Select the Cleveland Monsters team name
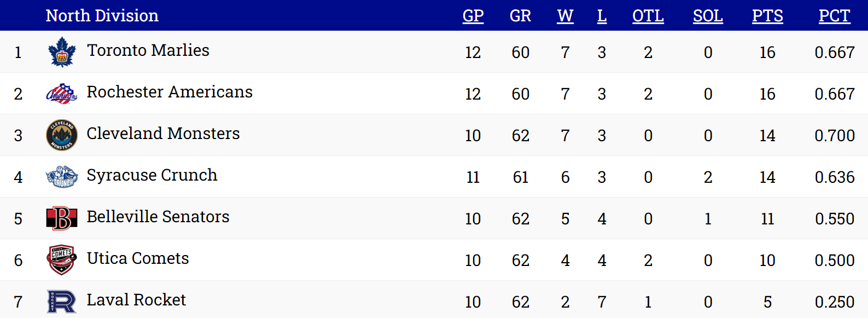868x318 pixels. coord(163,134)
